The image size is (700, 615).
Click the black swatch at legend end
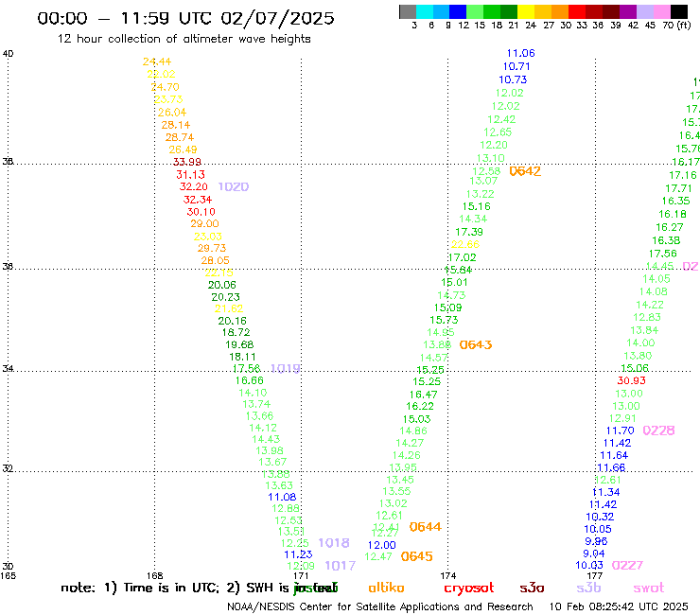[678, 11]
